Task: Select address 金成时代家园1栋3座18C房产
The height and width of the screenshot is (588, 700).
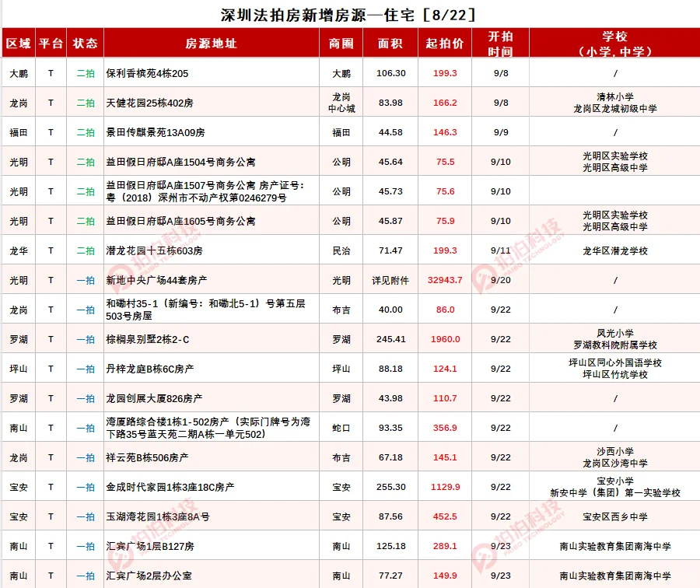Action: [170, 487]
